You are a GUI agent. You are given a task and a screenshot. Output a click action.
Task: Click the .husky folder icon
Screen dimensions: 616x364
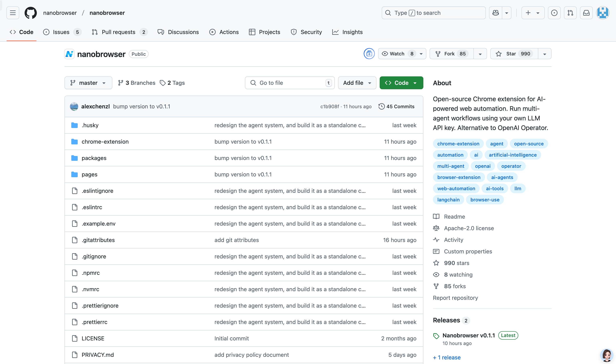tap(74, 125)
